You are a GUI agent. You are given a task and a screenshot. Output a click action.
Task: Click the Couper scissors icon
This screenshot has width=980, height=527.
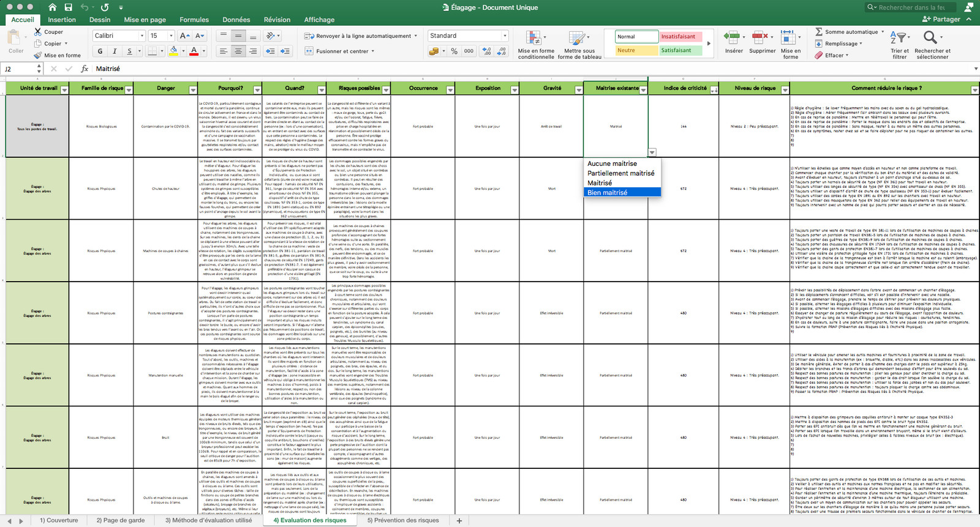click(x=37, y=32)
